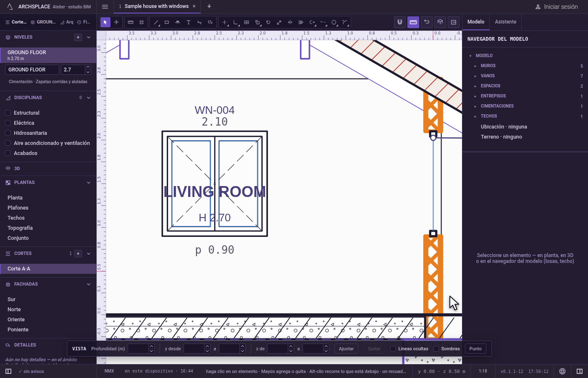This screenshot has width=588, height=378.
Task: Click the globe language icon
Action: (x=562, y=371)
